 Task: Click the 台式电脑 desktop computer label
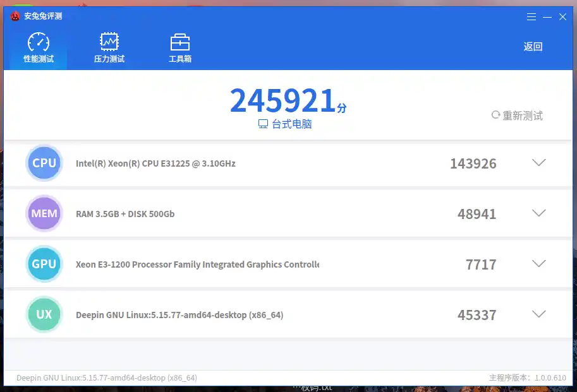click(x=285, y=124)
